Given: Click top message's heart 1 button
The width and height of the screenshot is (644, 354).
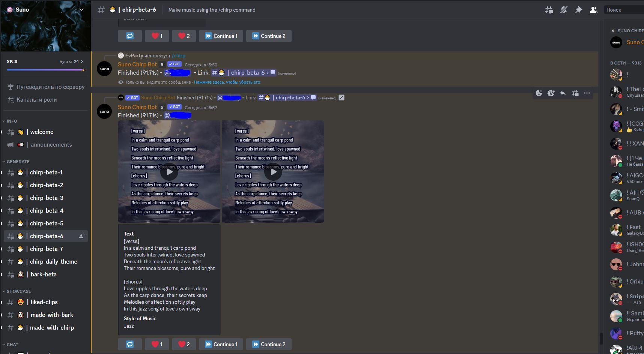Looking at the screenshot, I should (x=157, y=36).
